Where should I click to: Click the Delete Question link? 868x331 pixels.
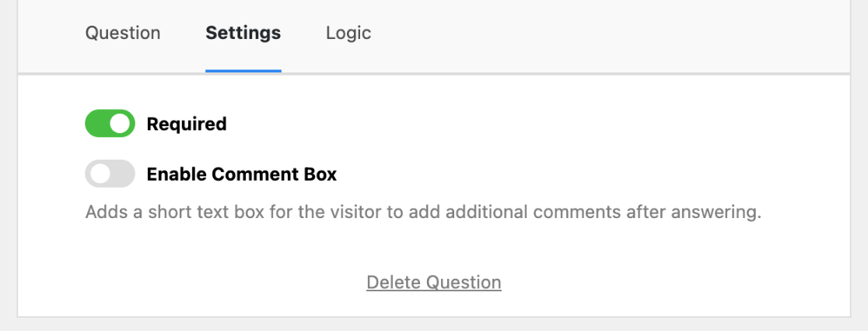pyautogui.click(x=433, y=282)
